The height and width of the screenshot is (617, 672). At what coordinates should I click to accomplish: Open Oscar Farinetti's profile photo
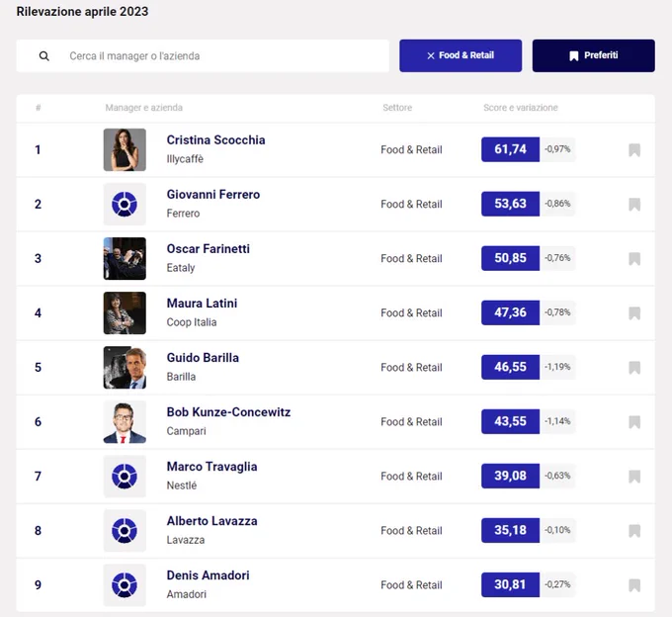125,258
